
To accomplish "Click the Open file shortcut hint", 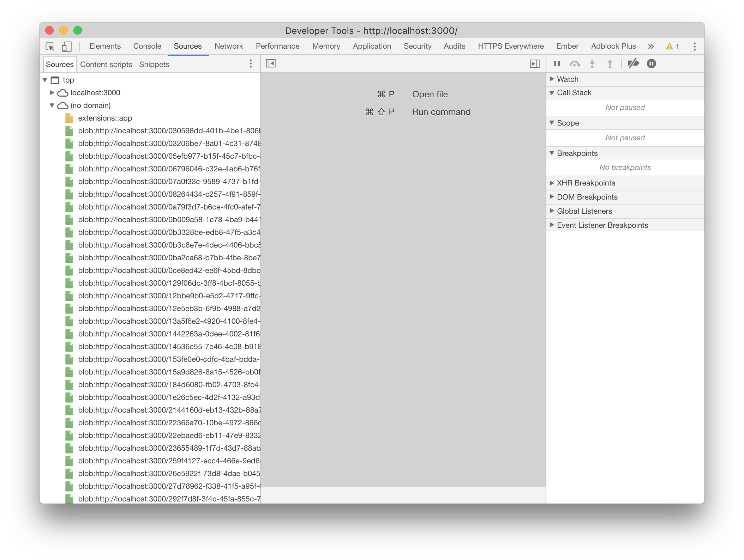I will pyautogui.click(x=430, y=95).
